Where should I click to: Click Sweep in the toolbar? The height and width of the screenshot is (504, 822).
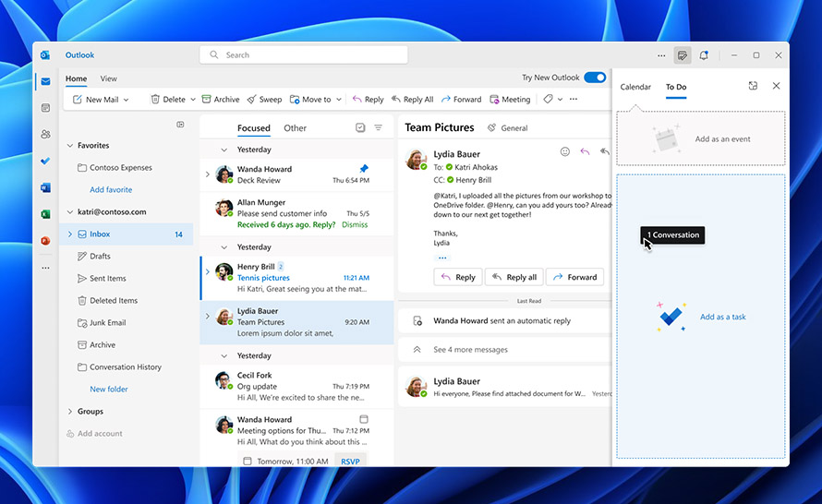[265, 99]
